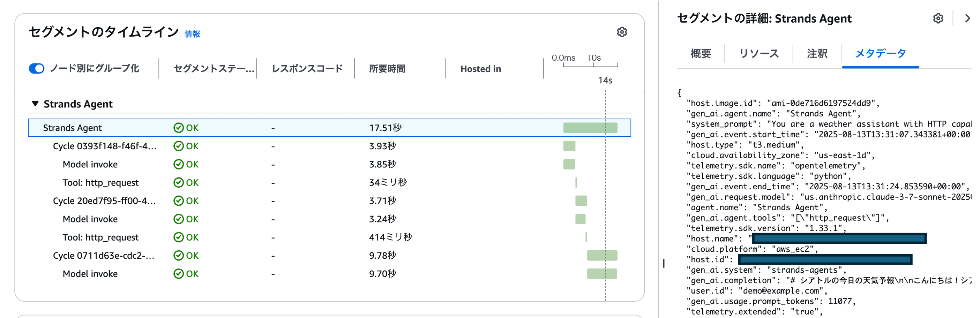Switch to the 概要 tab

(x=701, y=54)
